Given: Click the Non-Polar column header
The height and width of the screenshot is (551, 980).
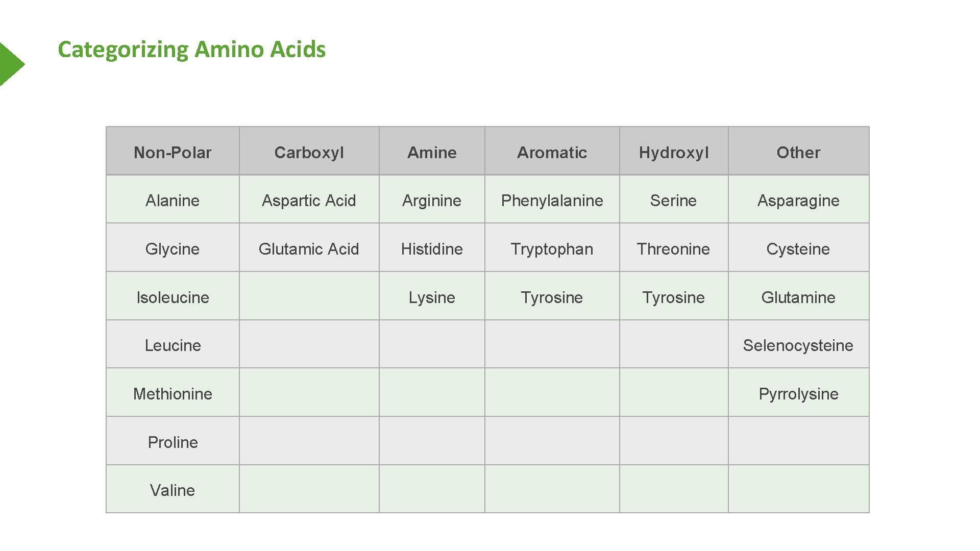Looking at the screenshot, I should [173, 152].
